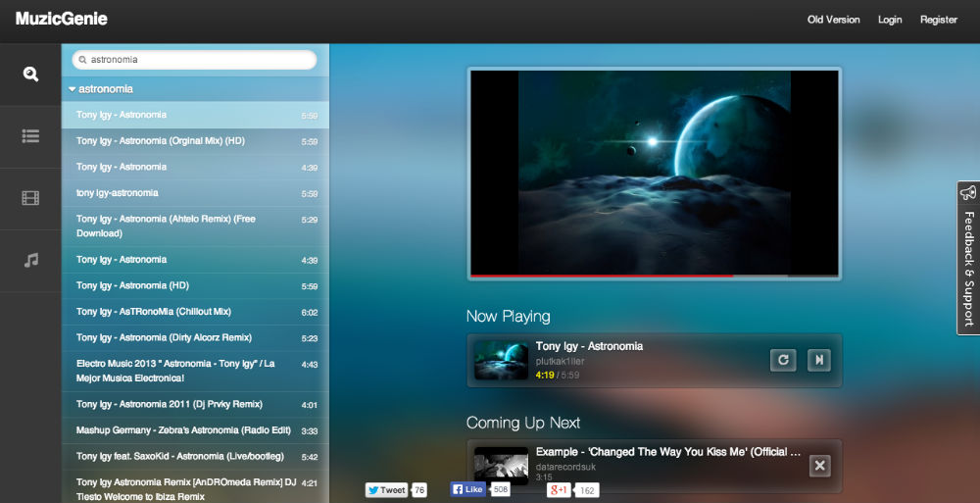Play 'Tony Igy - AsTRonoMia (Chillout Mix)'
Screen dimensions: 980x503
(195, 312)
